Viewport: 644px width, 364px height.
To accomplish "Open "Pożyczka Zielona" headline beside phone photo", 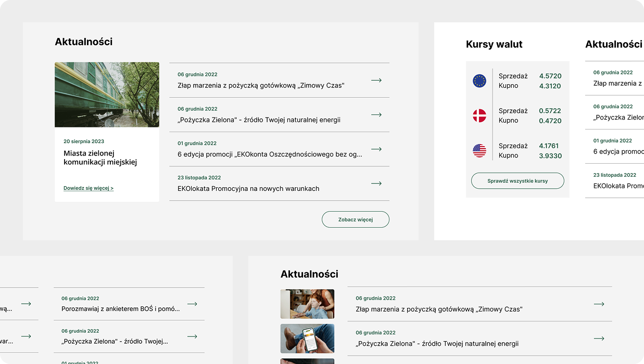I will (437, 343).
